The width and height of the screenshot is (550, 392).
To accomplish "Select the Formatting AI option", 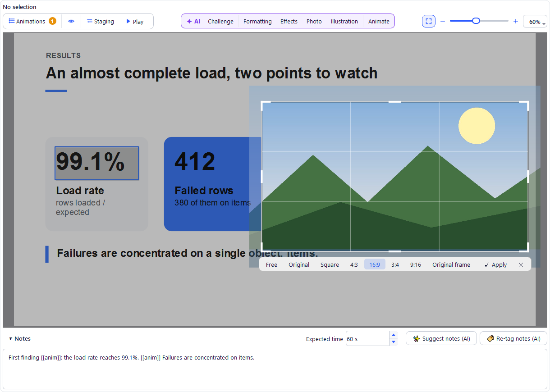I will coord(257,21).
